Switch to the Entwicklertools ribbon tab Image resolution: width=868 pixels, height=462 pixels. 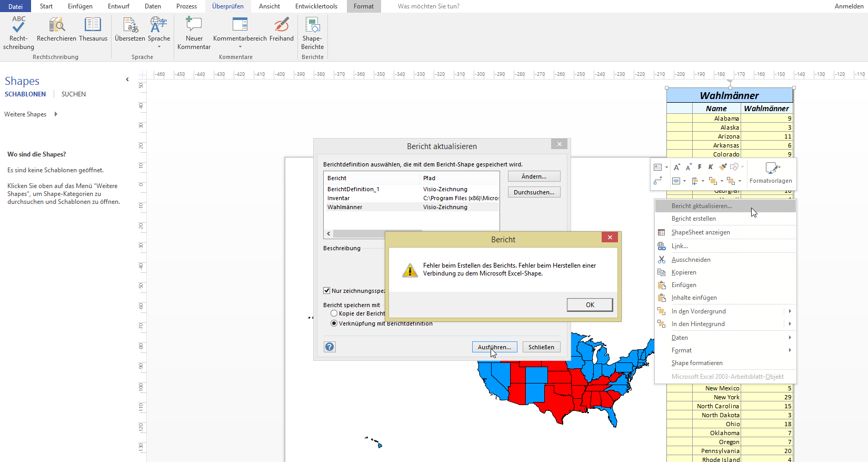[x=316, y=6]
